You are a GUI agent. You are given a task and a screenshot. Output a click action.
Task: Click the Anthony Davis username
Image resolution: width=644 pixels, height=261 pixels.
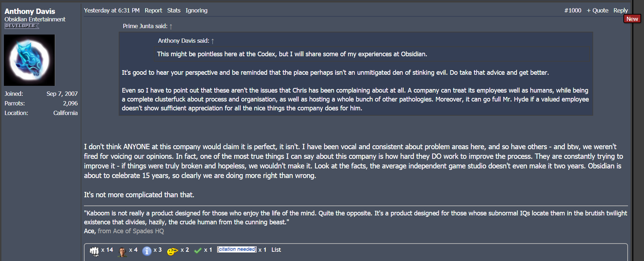30,11
